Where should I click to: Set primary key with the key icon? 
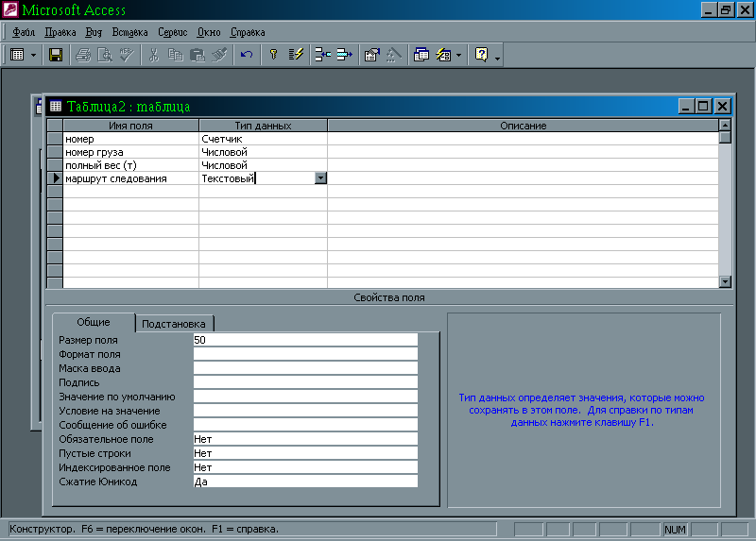coord(274,55)
